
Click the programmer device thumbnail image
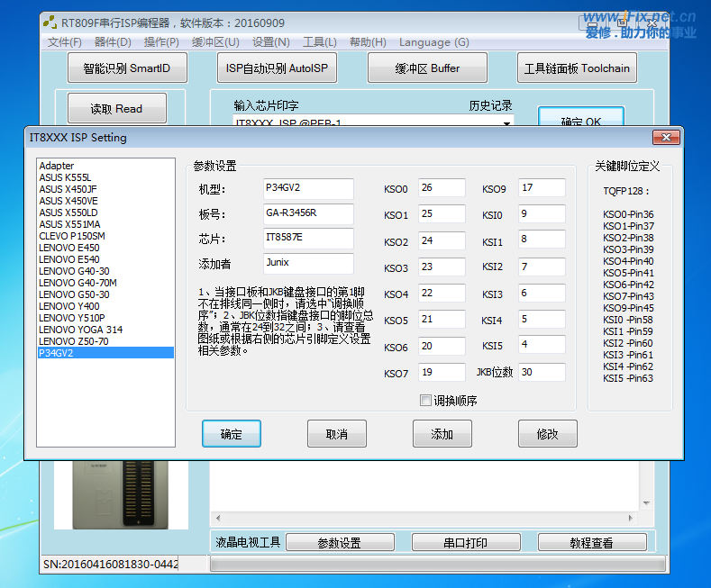(x=121, y=494)
